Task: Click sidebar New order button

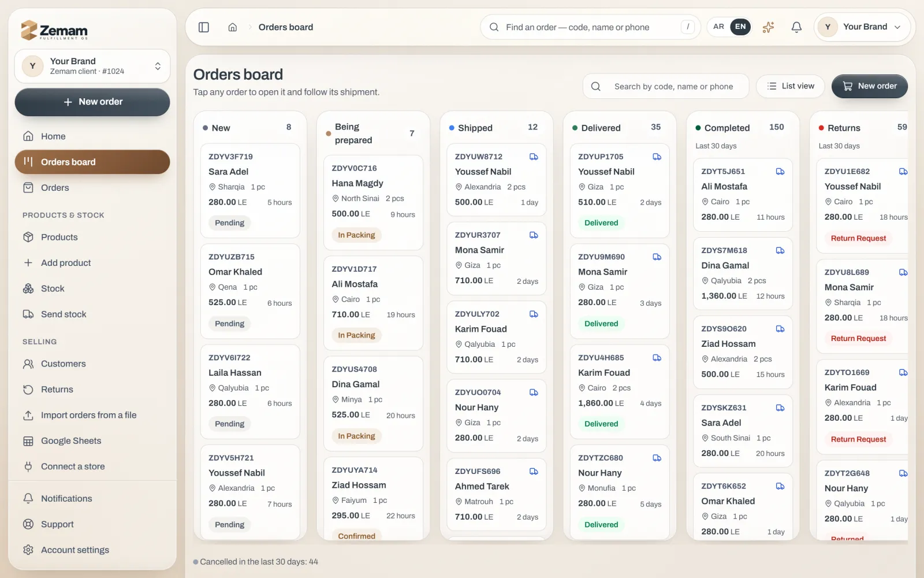Action: [x=92, y=102]
